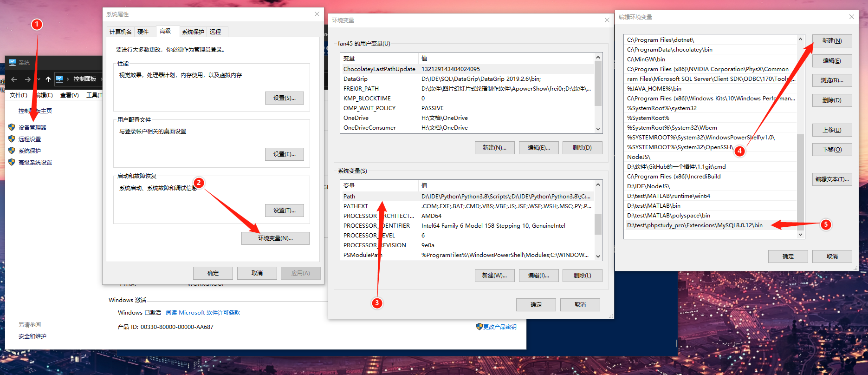This screenshot has height=375, width=868.
Task: Select DataGrip user variable row
Action: (x=467, y=79)
